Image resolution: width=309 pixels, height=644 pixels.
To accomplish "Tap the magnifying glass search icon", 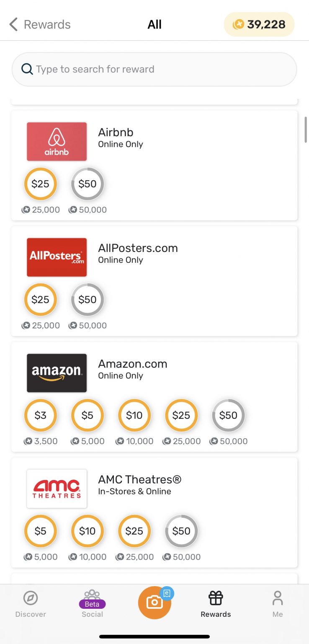I will click(x=27, y=69).
